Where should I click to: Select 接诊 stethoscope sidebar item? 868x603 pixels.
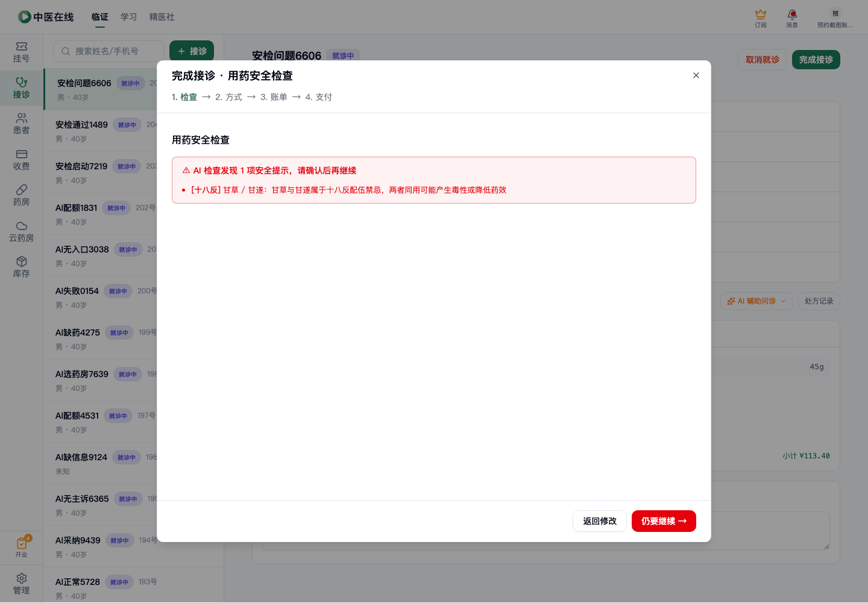point(22,88)
